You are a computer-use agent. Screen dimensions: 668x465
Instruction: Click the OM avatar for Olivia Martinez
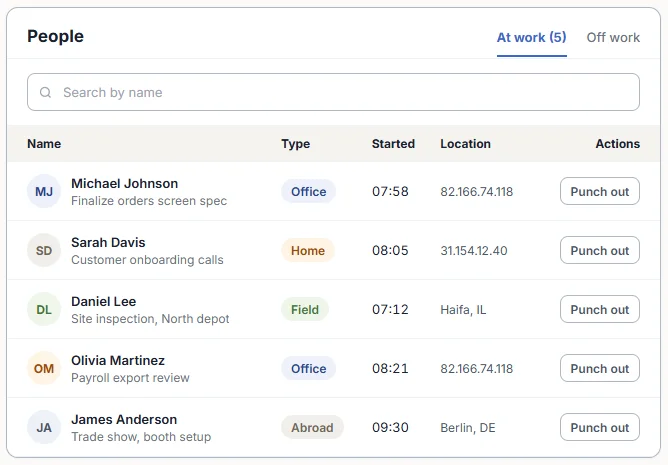44,368
